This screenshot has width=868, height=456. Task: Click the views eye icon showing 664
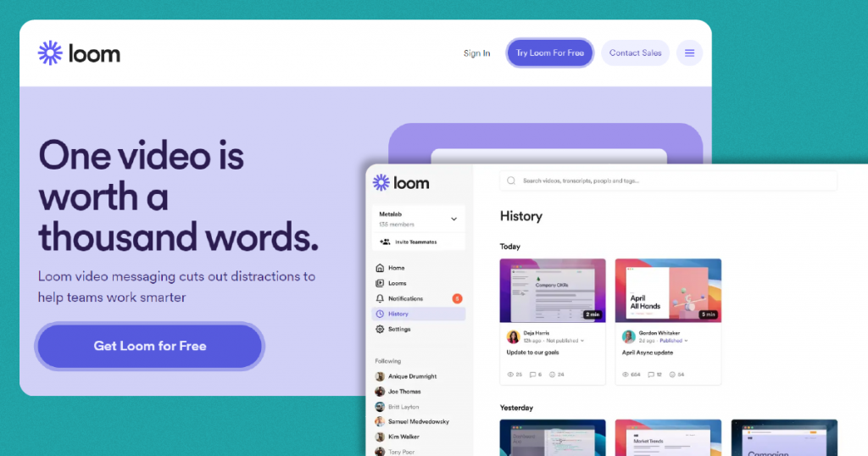point(626,375)
